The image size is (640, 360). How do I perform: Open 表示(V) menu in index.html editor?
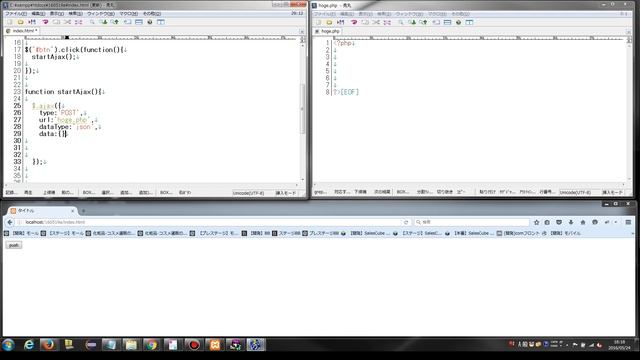click(x=57, y=13)
